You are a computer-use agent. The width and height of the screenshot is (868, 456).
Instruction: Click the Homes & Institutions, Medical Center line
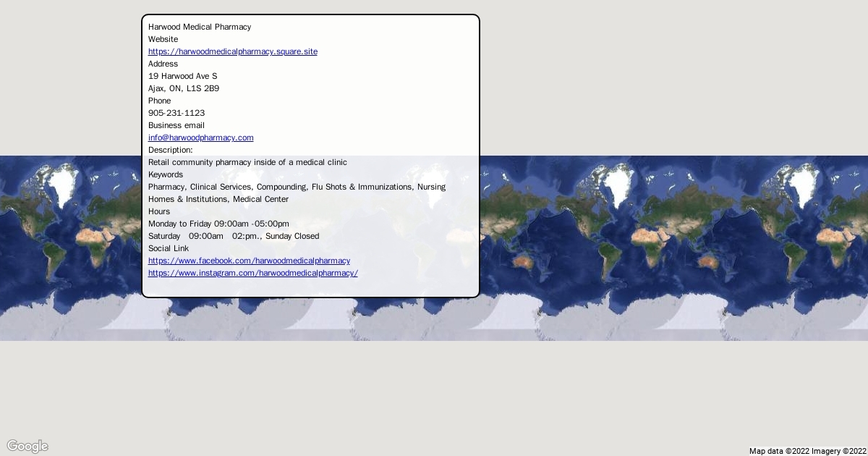pos(218,199)
